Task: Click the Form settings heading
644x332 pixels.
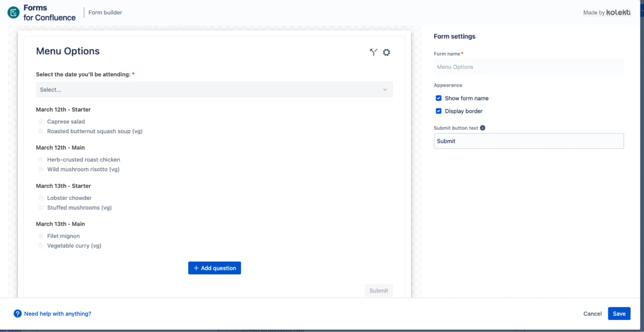Action: click(454, 36)
